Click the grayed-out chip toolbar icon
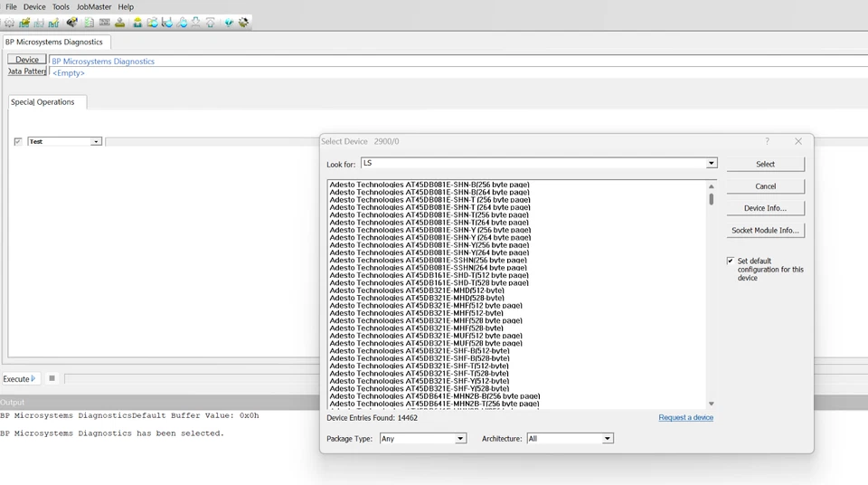 39,23
